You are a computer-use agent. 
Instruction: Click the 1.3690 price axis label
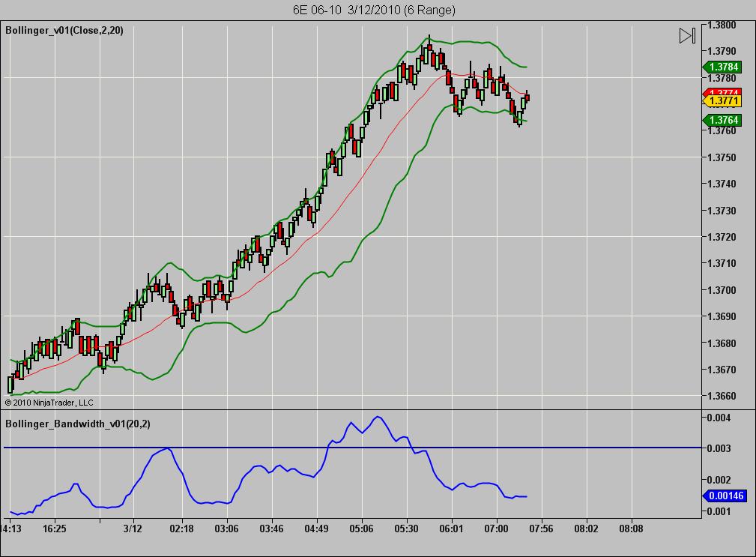tap(722, 316)
